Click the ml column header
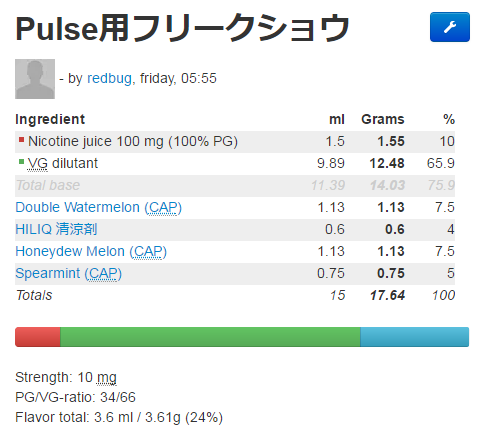Image resolution: width=481 pixels, height=427 pixels. (337, 119)
